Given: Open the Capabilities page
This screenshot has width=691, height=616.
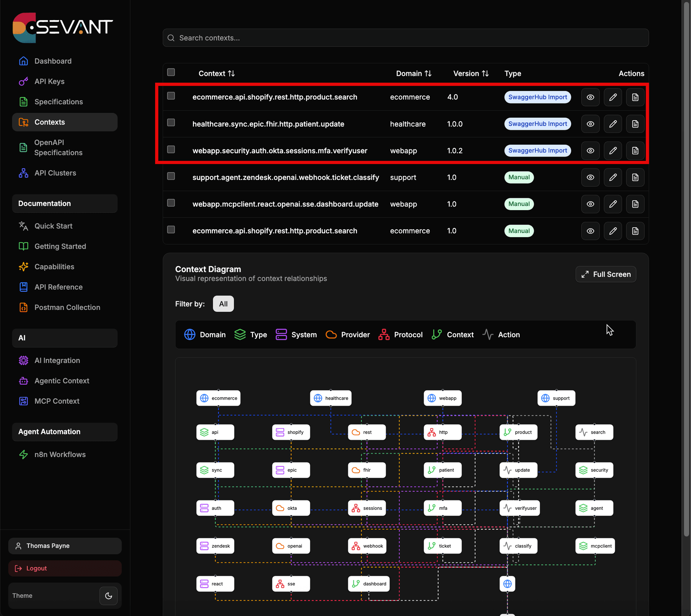Looking at the screenshot, I should [65, 267].
